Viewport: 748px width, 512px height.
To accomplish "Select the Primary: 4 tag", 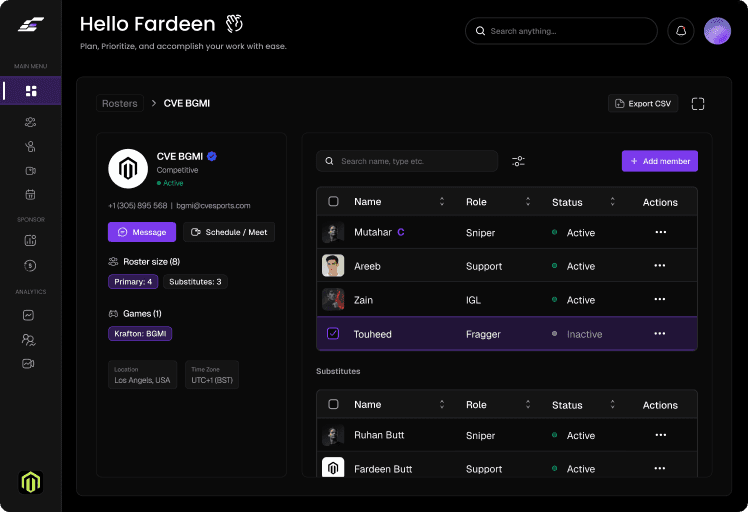I will pos(133,282).
